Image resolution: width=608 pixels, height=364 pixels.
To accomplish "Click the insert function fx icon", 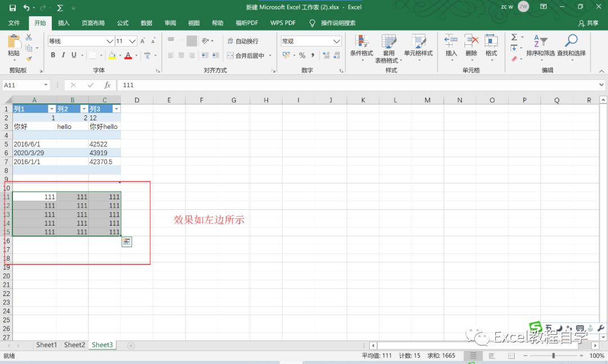I will click(x=108, y=85).
